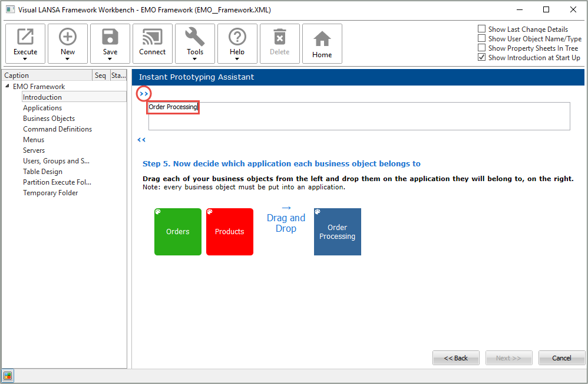588x384 pixels.
Task: Click the status bar icon at bottom left
Action: (x=8, y=376)
